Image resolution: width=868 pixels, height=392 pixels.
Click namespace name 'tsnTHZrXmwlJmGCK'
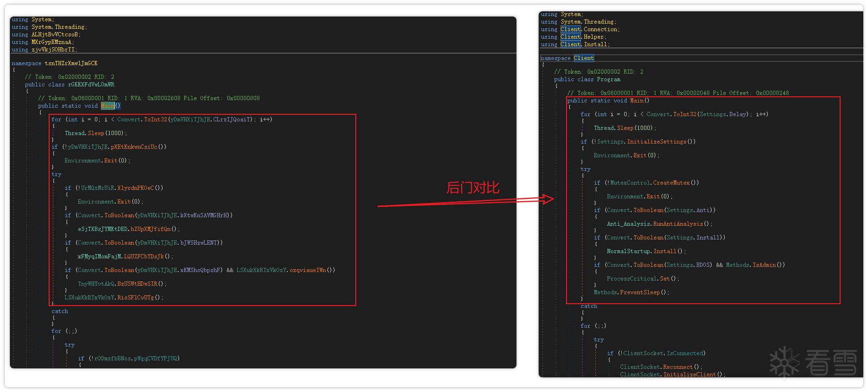point(71,63)
